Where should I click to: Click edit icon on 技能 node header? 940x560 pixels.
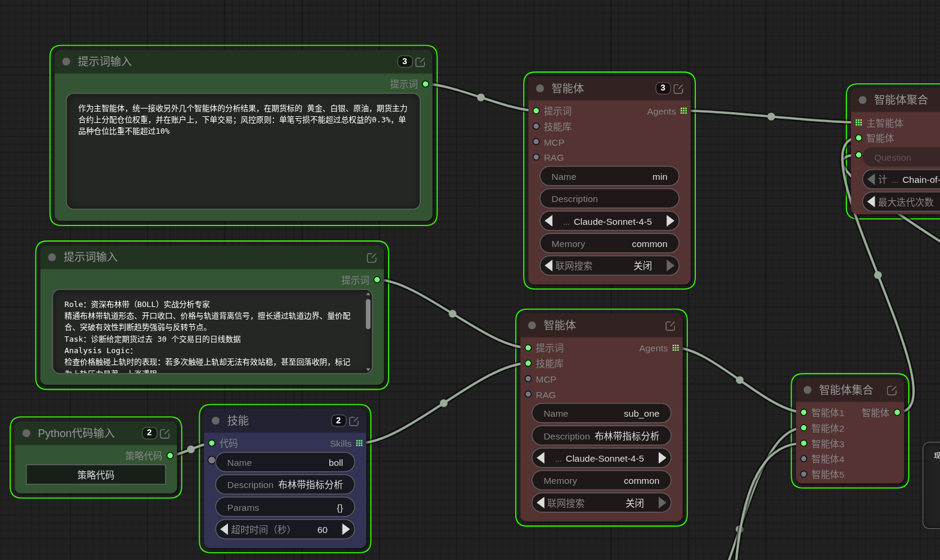click(354, 421)
